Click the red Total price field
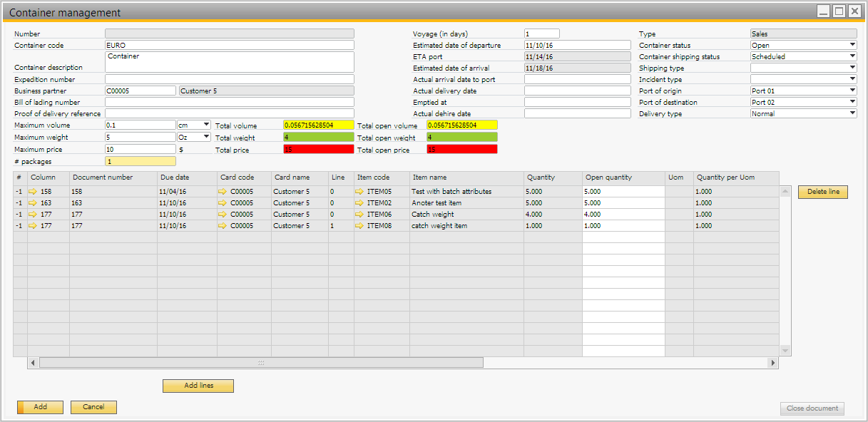This screenshot has height=422, width=868. coord(318,149)
